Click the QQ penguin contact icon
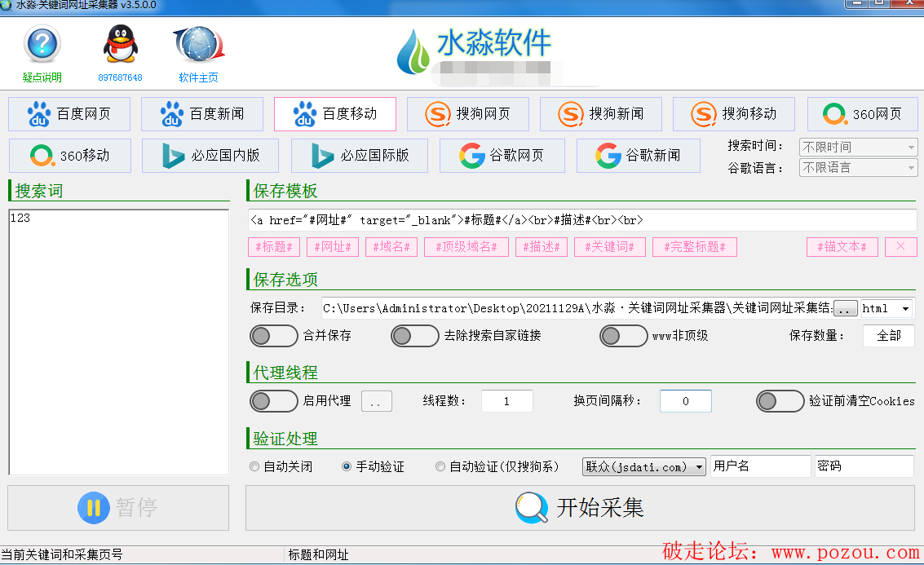This screenshot has width=924, height=565. coord(120,44)
